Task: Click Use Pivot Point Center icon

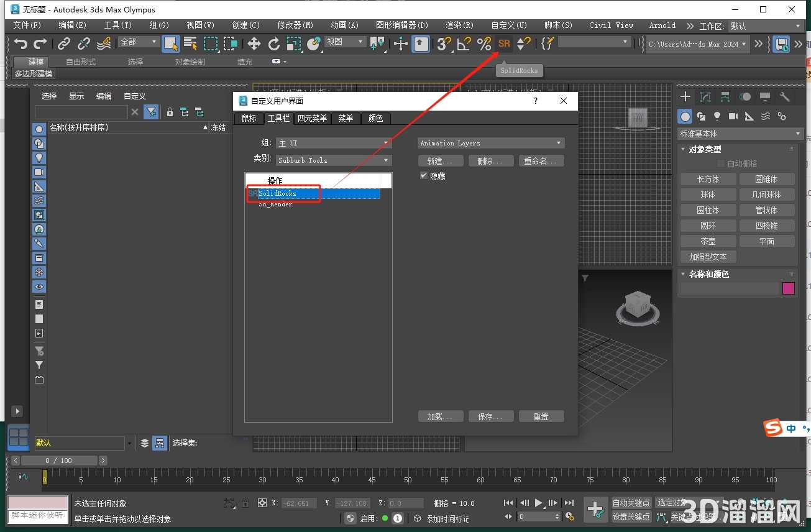Action: (377, 44)
